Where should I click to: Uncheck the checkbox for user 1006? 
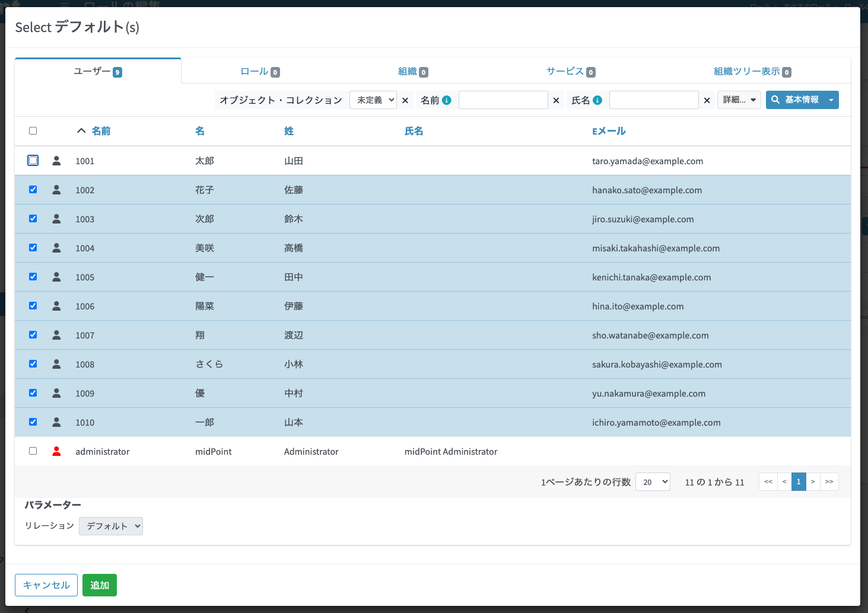coord(33,306)
